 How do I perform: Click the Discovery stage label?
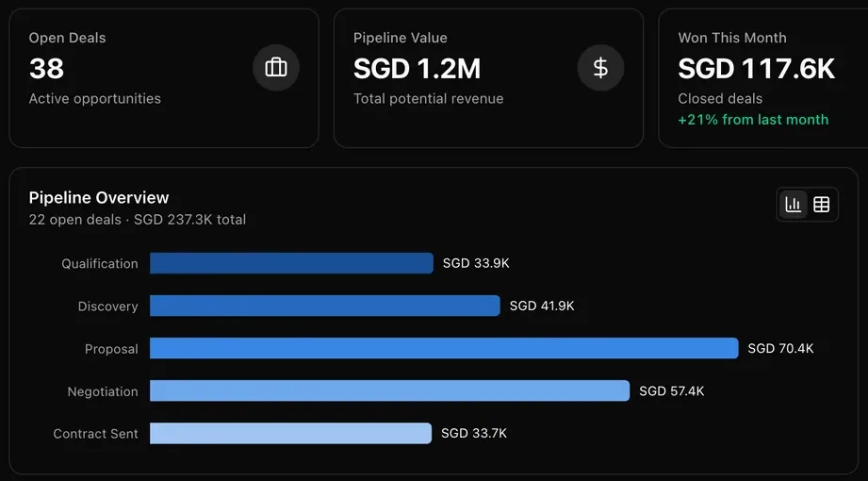(x=108, y=306)
